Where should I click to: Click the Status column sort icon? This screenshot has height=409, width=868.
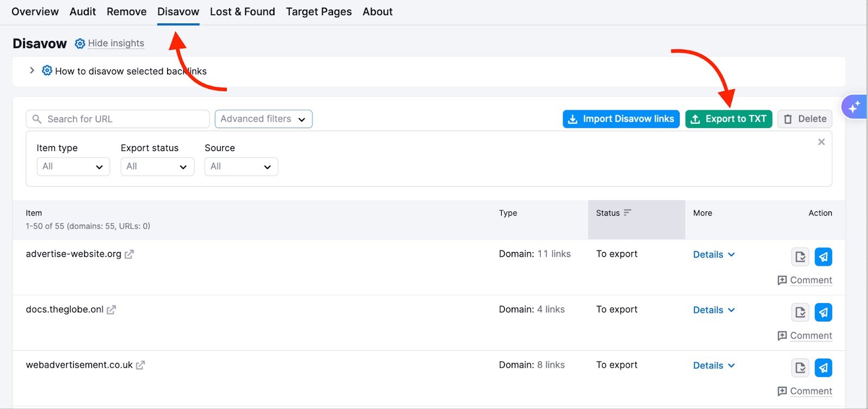pos(627,213)
